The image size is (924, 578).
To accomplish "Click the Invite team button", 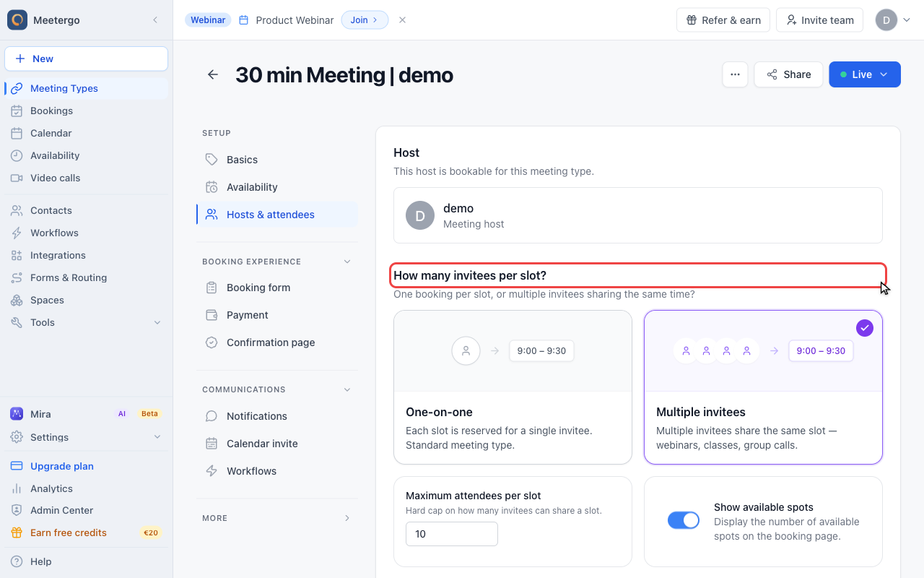I will tap(820, 20).
